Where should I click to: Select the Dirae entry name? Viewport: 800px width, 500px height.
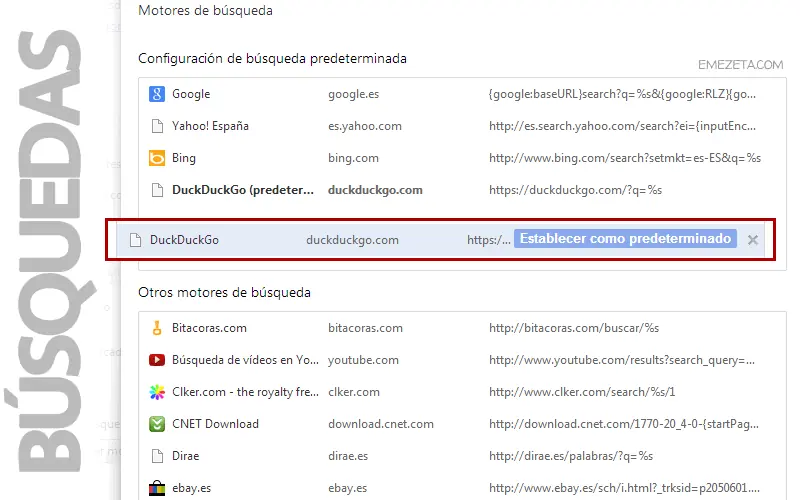tap(186, 456)
